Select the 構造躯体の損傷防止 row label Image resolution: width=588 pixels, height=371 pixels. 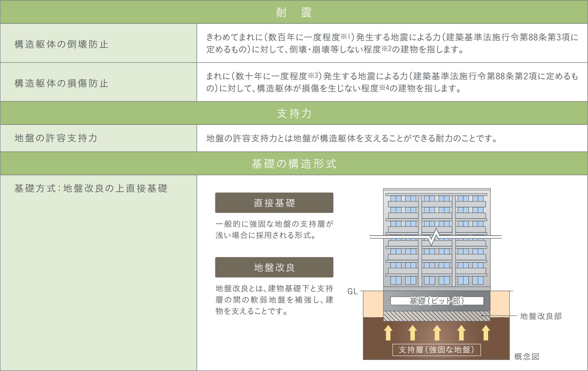pos(62,83)
